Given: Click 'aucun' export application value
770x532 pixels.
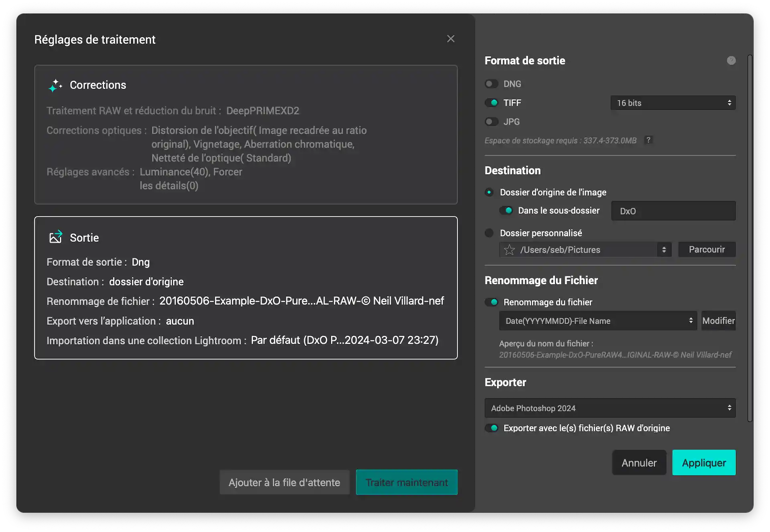Looking at the screenshot, I should coord(180,321).
